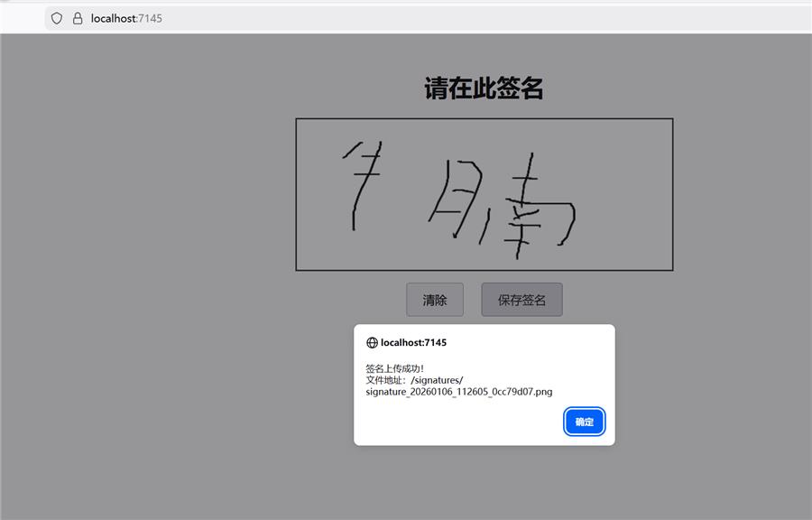The width and height of the screenshot is (812, 520).
Task: Click the /signatures/ path text in the dialog
Action: click(437, 380)
